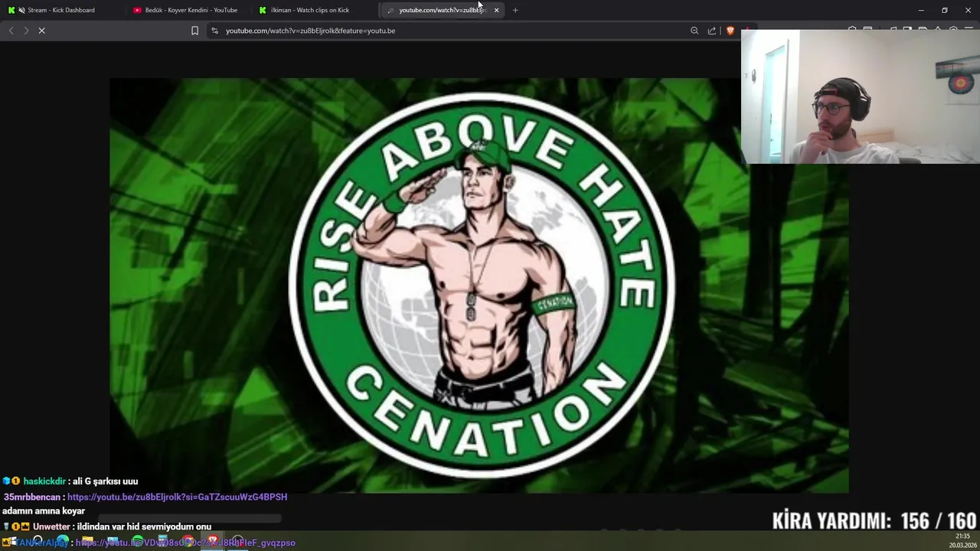The height and width of the screenshot is (551, 980).
Task: Click the 35mrbbencan username in chat
Action: [x=32, y=497]
